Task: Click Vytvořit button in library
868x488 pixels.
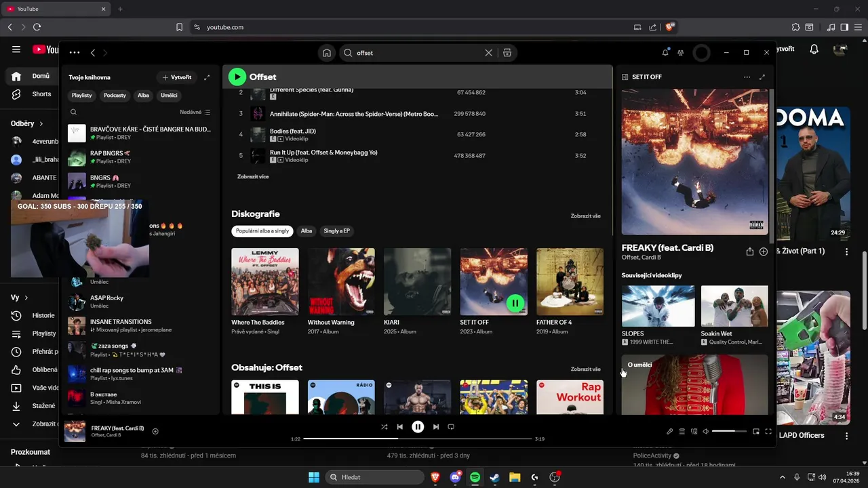Action: coord(177,77)
